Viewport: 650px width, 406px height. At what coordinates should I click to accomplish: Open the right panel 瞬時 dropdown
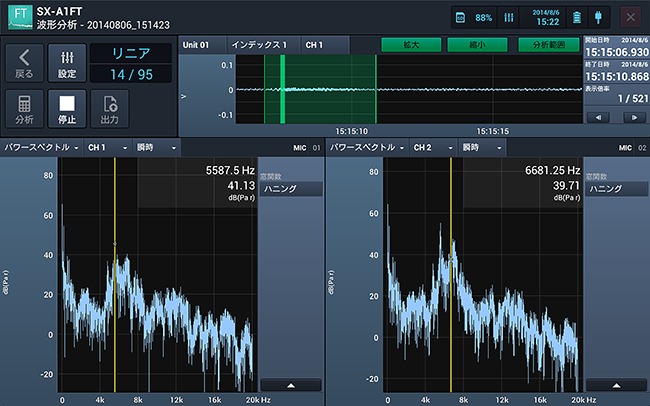[x=483, y=147]
